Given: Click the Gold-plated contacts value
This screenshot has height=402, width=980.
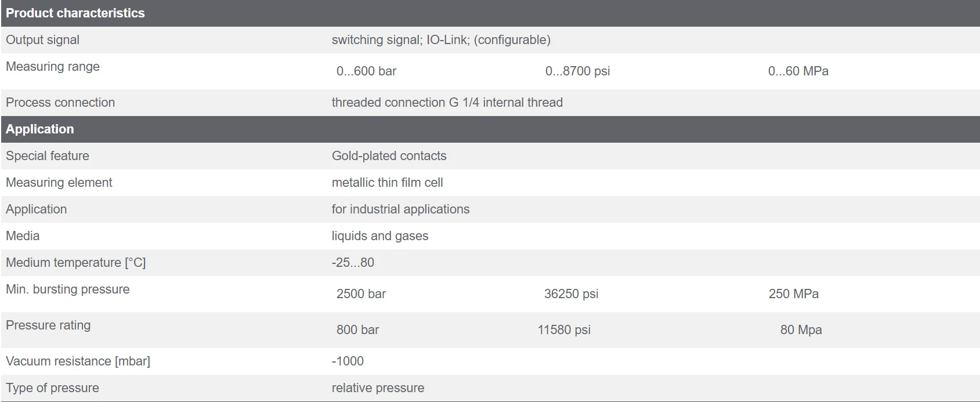Looking at the screenshot, I should 389,156.
